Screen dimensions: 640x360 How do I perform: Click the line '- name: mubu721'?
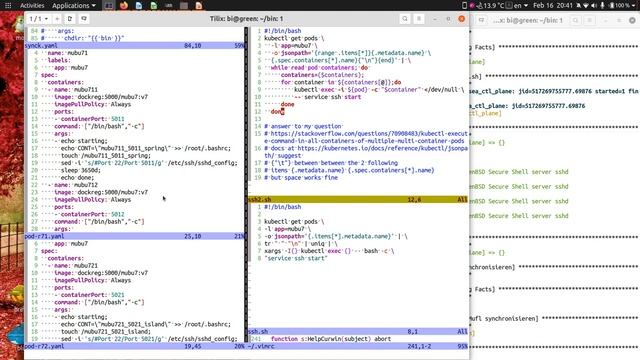coord(73,266)
